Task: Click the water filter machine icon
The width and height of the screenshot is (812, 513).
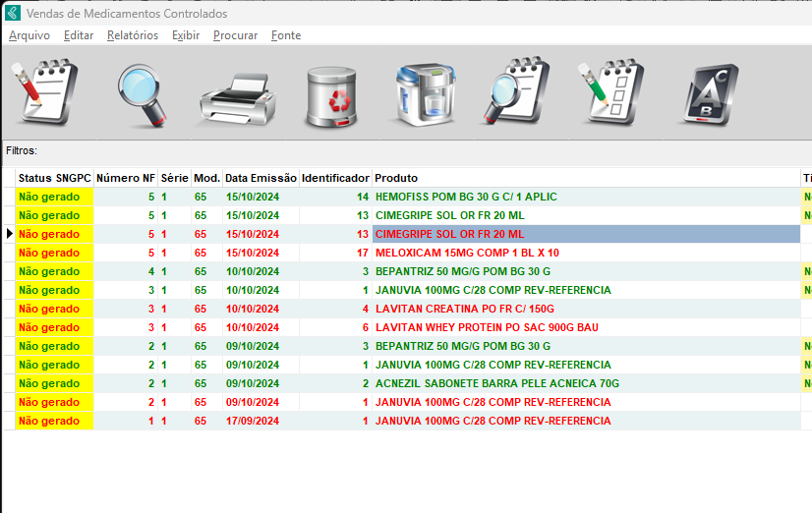Action: coord(426,95)
